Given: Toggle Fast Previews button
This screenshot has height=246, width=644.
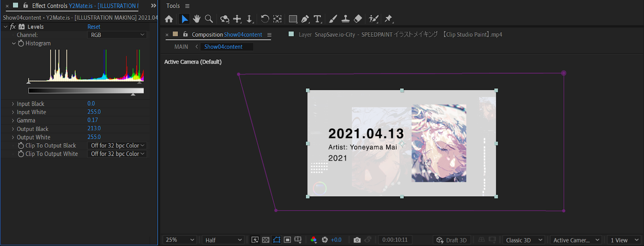Looking at the screenshot, I should pyautogui.click(x=255, y=240).
